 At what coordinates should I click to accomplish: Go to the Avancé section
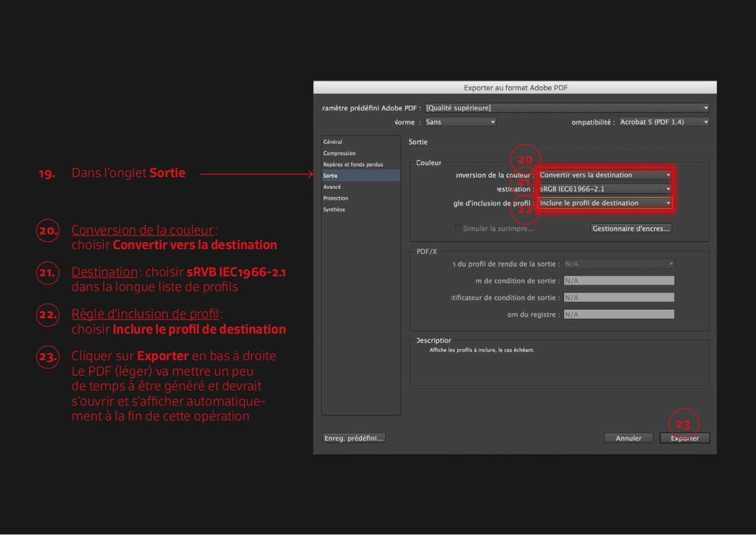coord(332,187)
